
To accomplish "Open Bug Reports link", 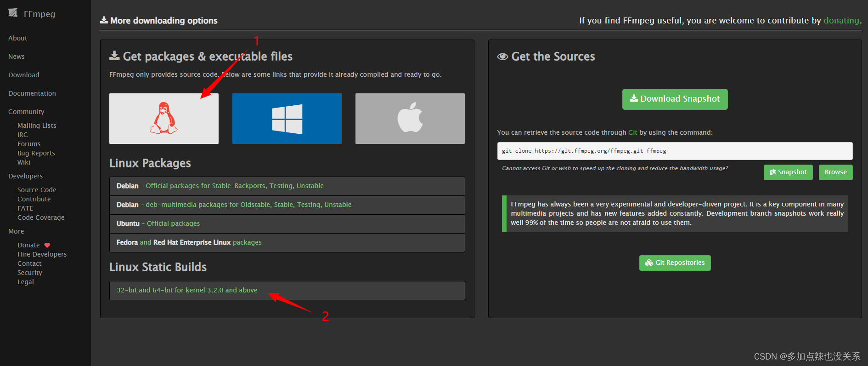I will [x=36, y=153].
